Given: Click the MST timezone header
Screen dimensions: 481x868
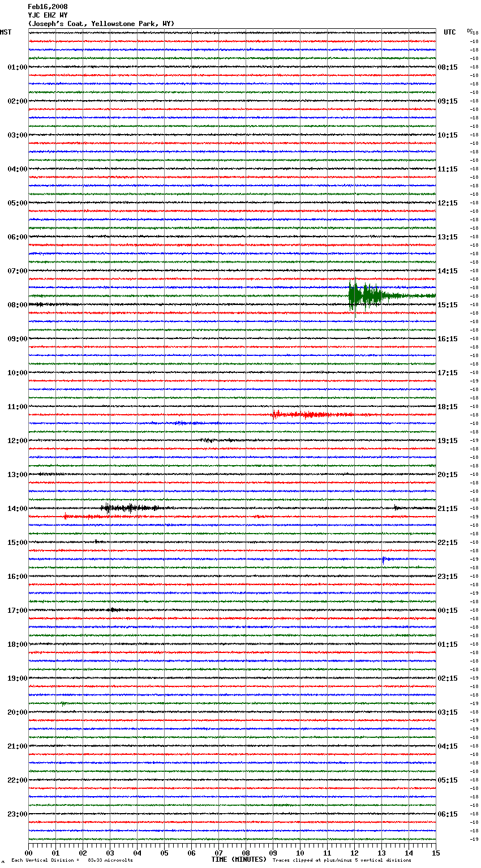Looking at the screenshot, I should (x=6, y=32).
